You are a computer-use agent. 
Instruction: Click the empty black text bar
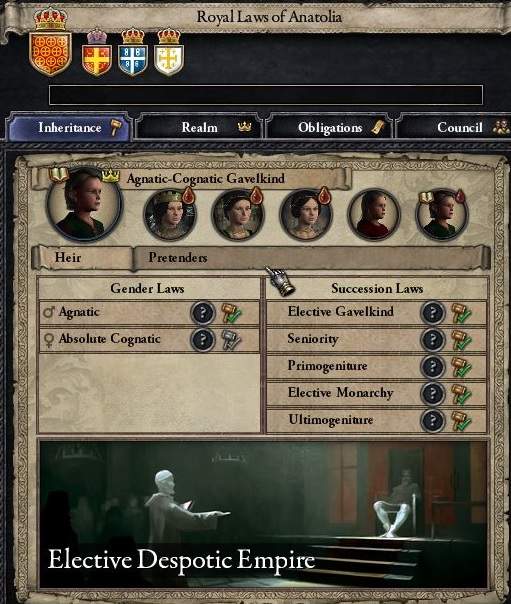pyautogui.click(x=266, y=95)
